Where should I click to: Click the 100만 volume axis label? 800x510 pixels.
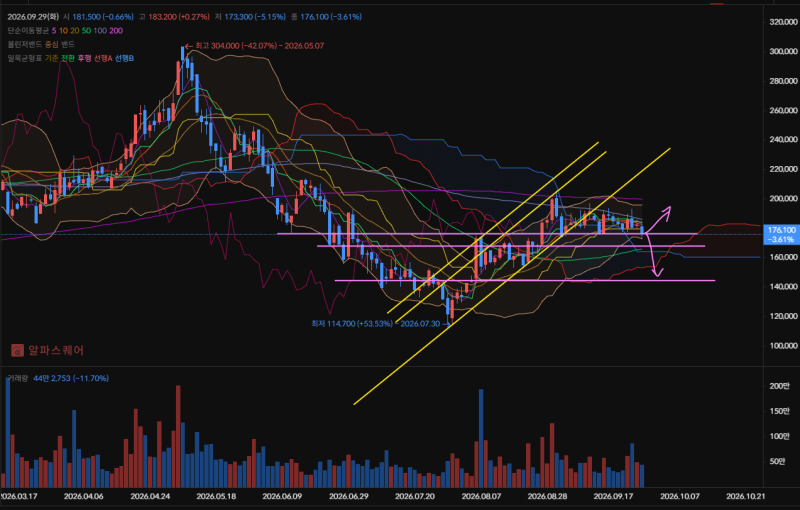pyautogui.click(x=779, y=436)
